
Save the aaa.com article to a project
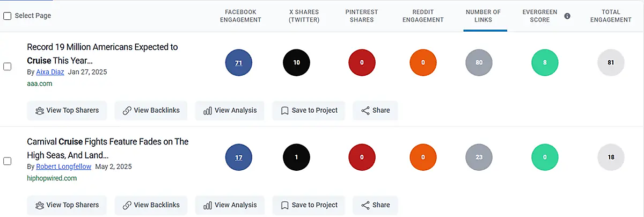tap(309, 111)
